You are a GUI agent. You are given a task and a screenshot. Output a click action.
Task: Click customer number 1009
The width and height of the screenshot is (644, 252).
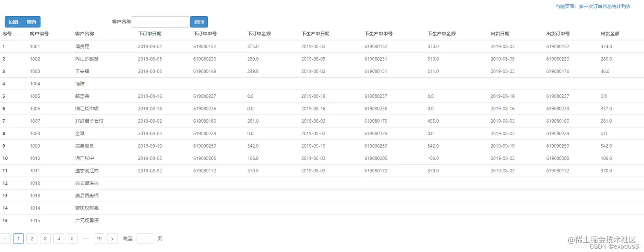point(35,146)
